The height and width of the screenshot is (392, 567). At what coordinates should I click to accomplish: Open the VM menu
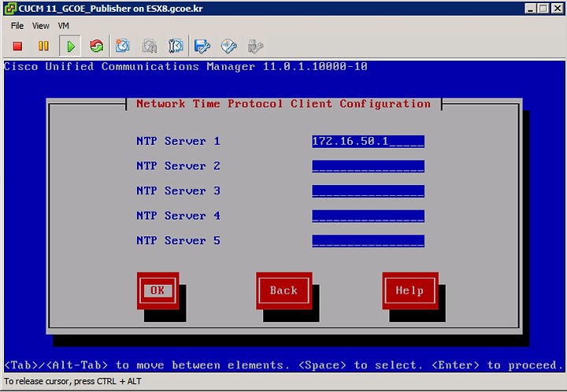pyautogui.click(x=63, y=26)
